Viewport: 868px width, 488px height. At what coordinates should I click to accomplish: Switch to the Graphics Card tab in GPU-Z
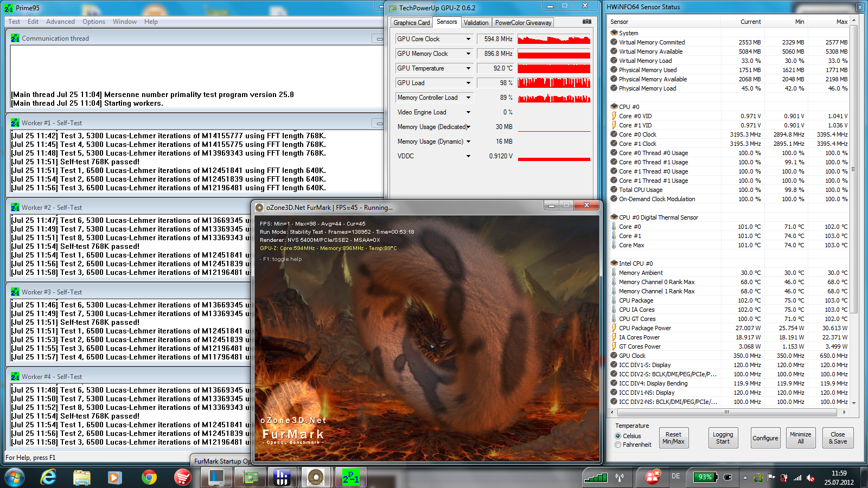tap(411, 23)
